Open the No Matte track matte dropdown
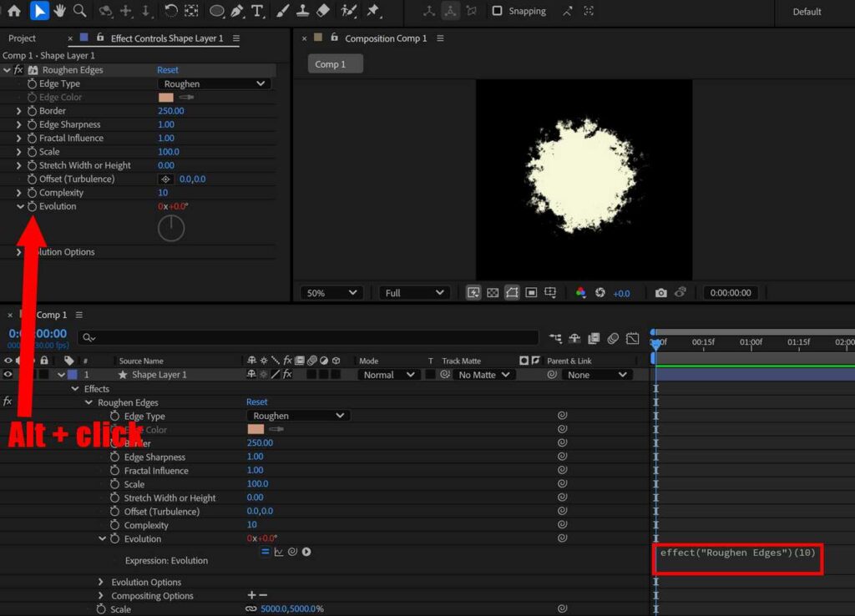Viewport: 855px width, 616px height. [483, 375]
